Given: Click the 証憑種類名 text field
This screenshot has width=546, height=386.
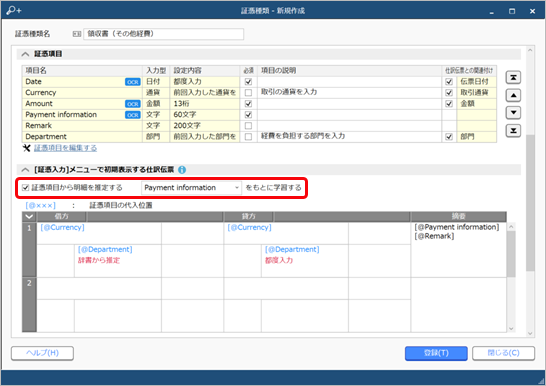Looking at the screenshot, I should pyautogui.click(x=163, y=34).
